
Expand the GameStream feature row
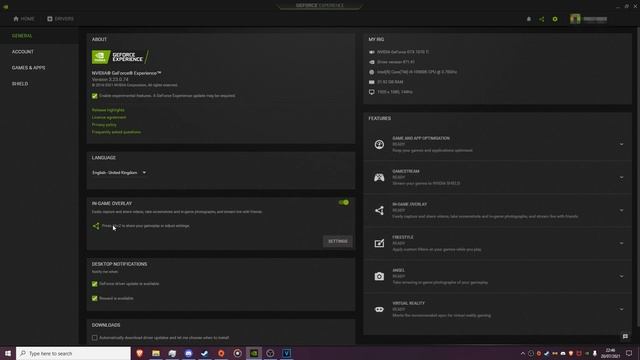point(621,177)
